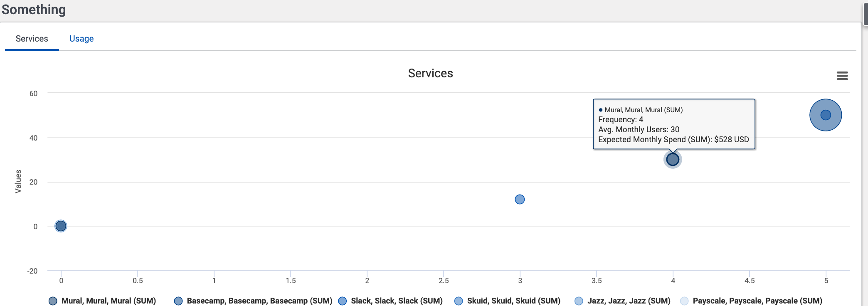Click the Something page heading
Viewport: 868px width, 306px height.
[x=34, y=10]
